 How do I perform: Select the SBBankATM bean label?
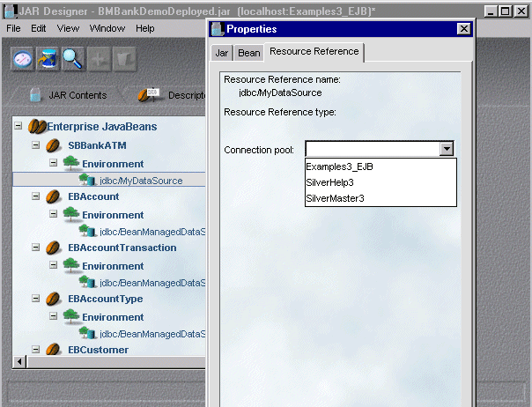click(97, 145)
